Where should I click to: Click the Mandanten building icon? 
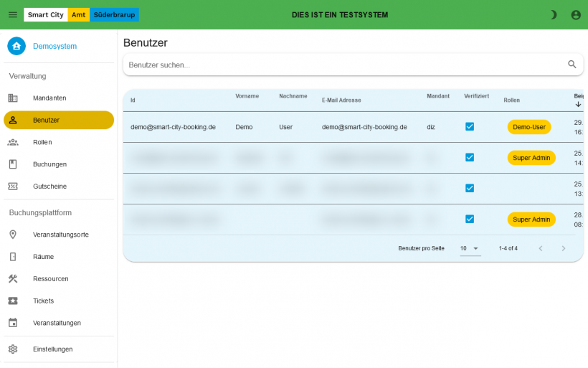(13, 98)
